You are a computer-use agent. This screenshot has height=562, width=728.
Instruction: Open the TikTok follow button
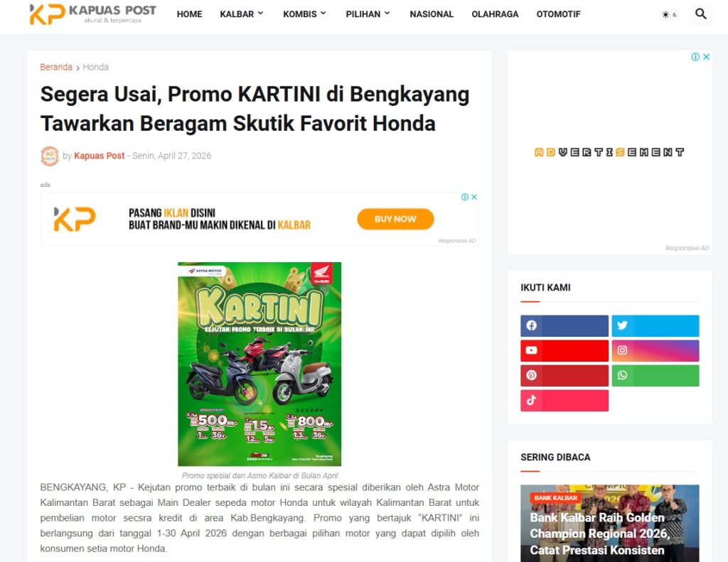(x=564, y=401)
